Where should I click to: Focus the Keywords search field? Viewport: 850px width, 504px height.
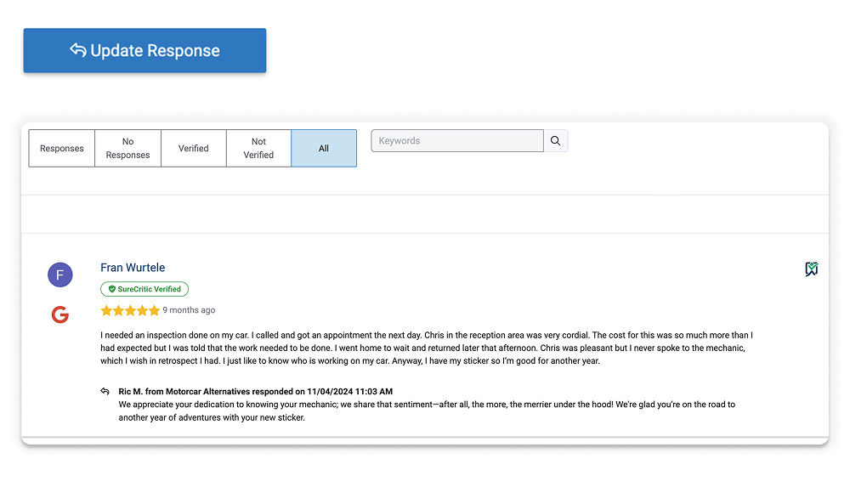(x=457, y=141)
